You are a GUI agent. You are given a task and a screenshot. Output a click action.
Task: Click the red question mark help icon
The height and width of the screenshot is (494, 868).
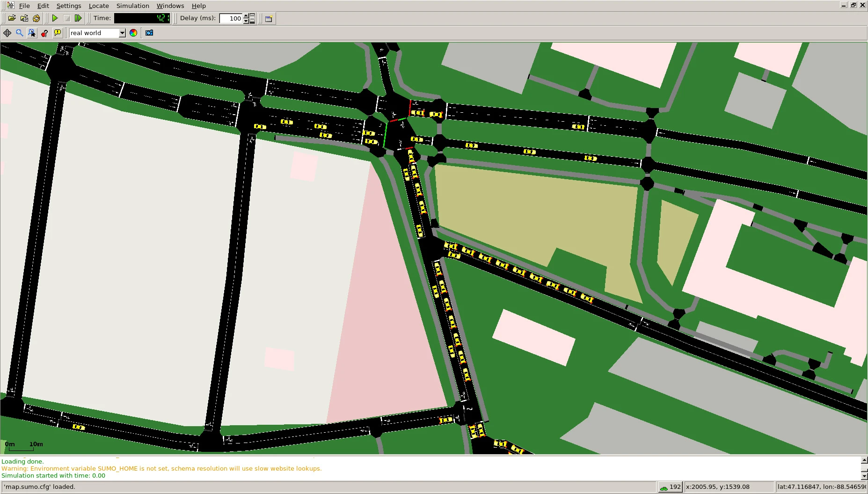[x=45, y=33]
